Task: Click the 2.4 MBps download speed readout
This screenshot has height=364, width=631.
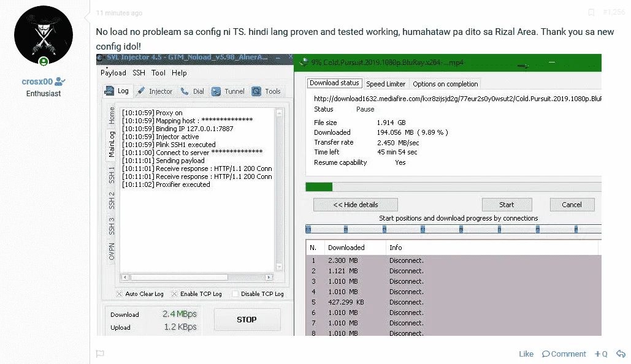Action: click(180, 314)
